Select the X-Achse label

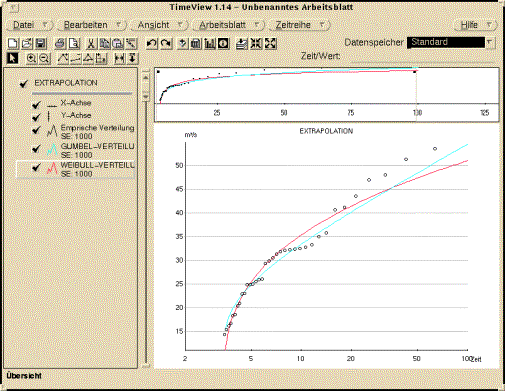76,103
